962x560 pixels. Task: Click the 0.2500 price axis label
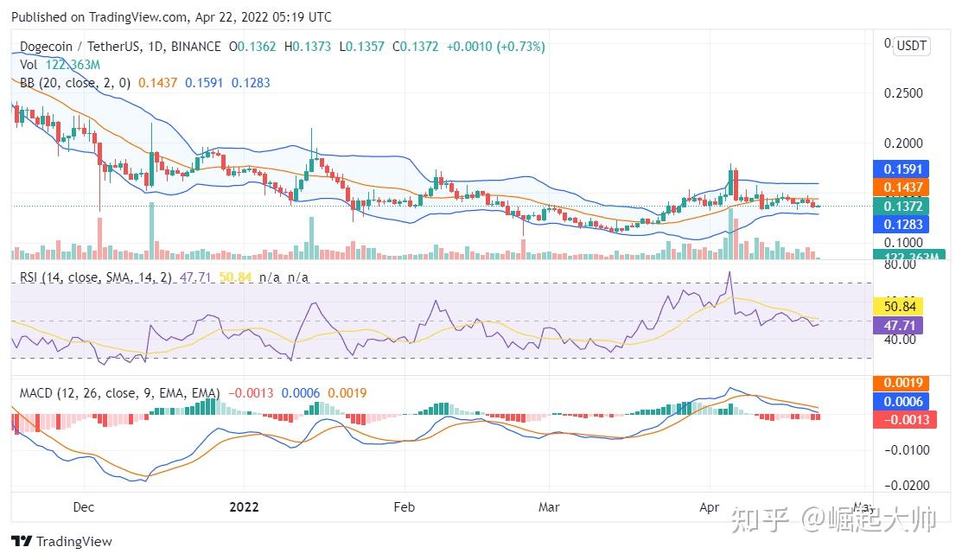(903, 93)
